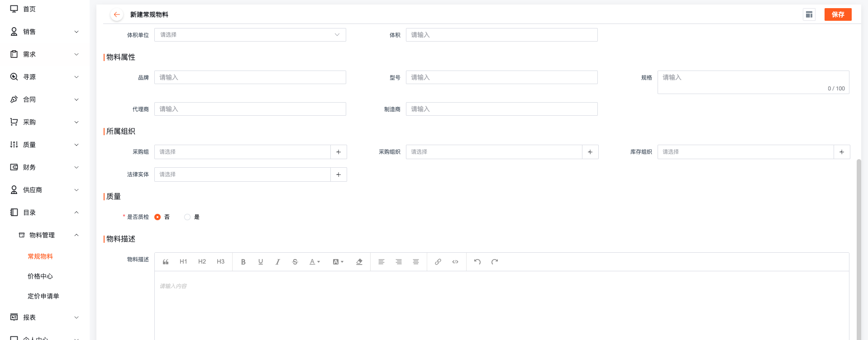Justify text in editor
Viewport: 868px width, 340px height.
(416, 262)
